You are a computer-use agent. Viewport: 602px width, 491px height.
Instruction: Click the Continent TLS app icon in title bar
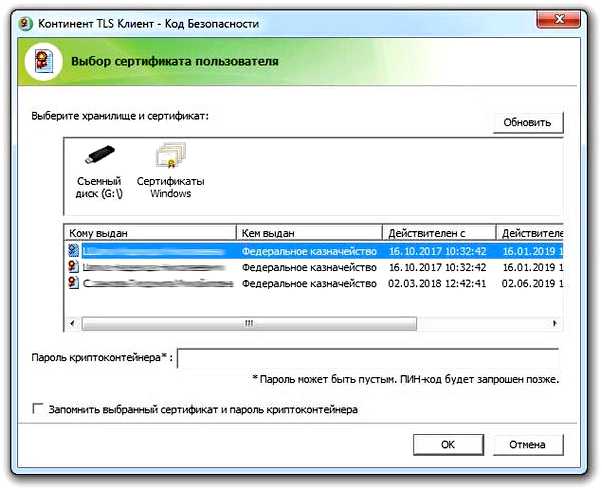(x=25, y=23)
